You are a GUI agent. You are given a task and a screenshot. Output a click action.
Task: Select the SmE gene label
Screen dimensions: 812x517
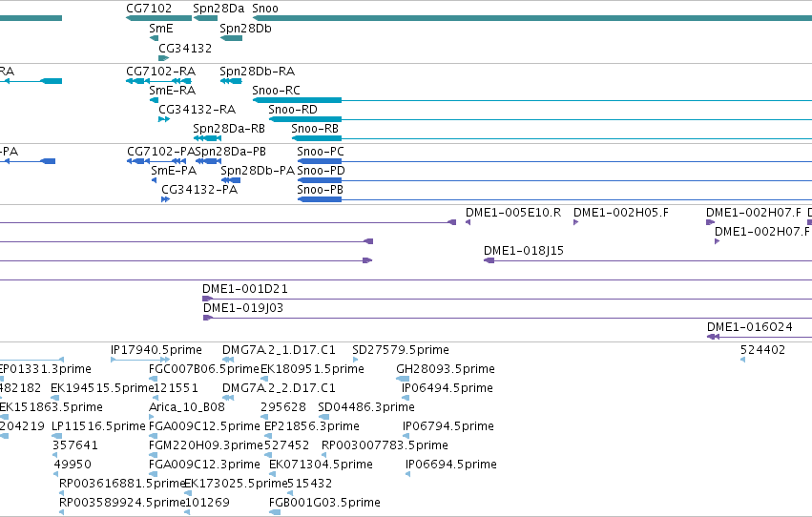point(161,29)
